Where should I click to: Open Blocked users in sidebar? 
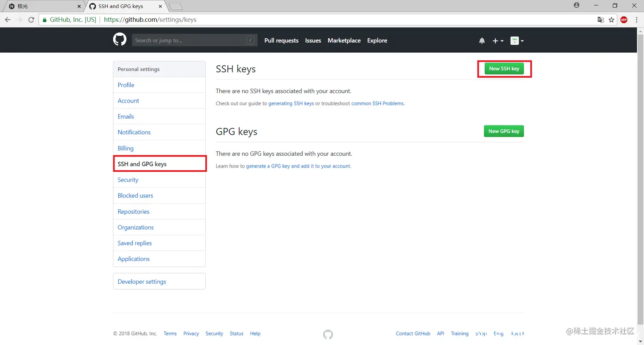click(159, 196)
